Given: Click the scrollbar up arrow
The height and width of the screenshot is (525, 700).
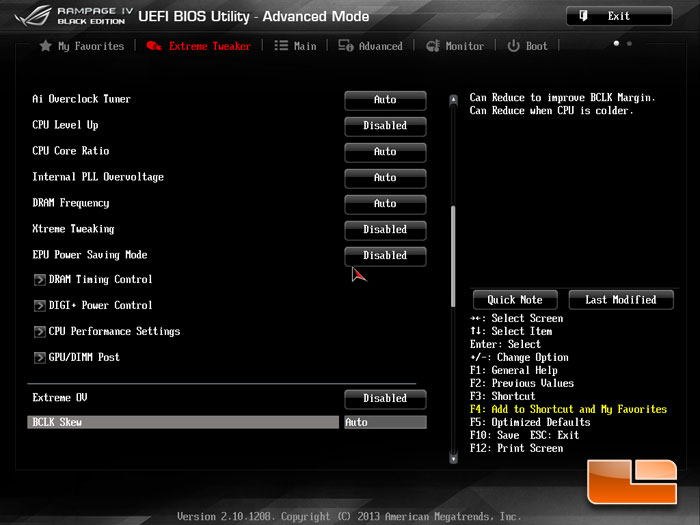Looking at the screenshot, I should pos(454,100).
